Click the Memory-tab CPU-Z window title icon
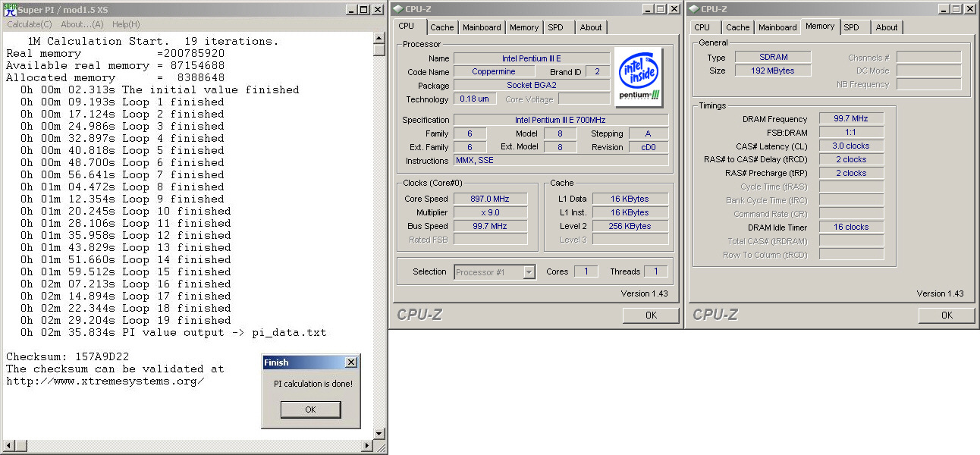 [x=694, y=9]
